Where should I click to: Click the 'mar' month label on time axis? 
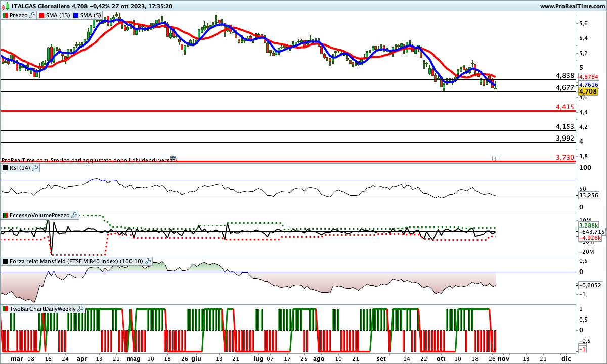click(17, 358)
